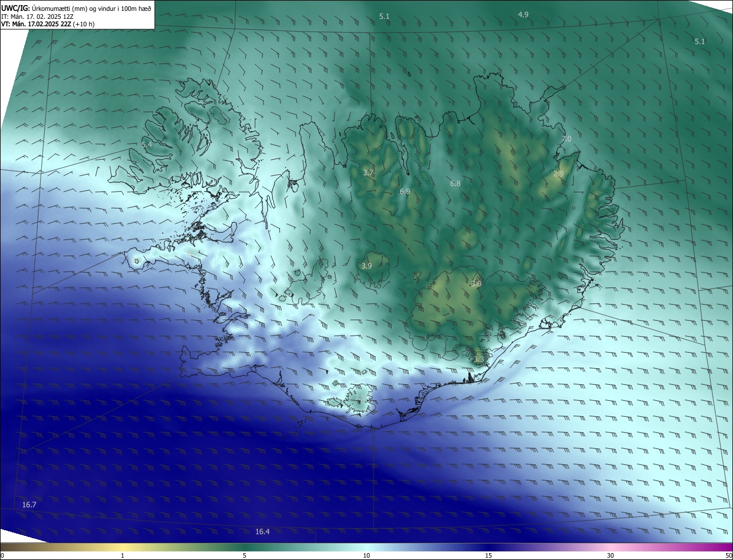Click the 'VT: Mán. 17.02.2025 22Z (+10 h)' line
Viewport: 733px width, 560px height.
48,24
